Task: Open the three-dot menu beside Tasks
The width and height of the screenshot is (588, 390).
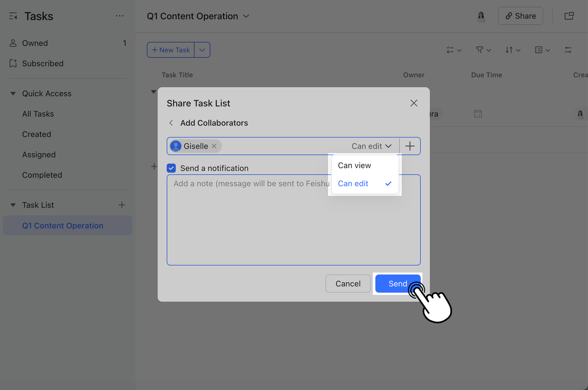Action: [120, 16]
